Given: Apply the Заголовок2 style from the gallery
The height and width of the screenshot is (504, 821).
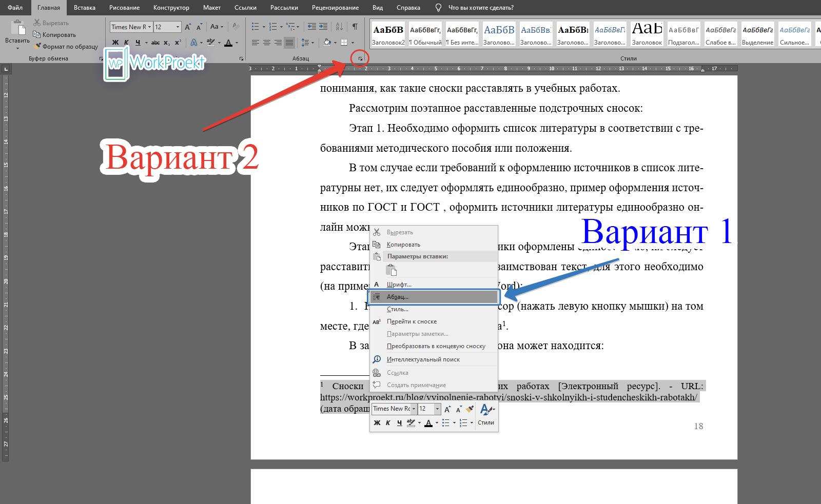Looking at the screenshot, I should tap(387, 33).
